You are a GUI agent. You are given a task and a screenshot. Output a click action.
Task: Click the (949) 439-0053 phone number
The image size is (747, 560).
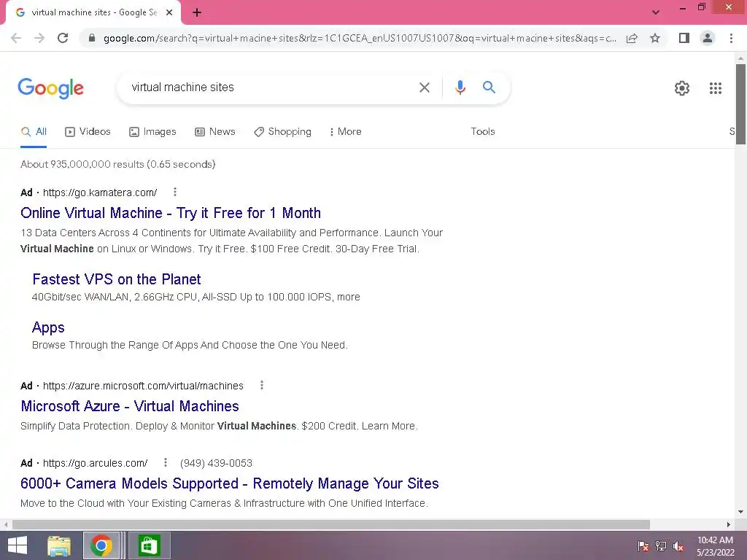[216, 463]
